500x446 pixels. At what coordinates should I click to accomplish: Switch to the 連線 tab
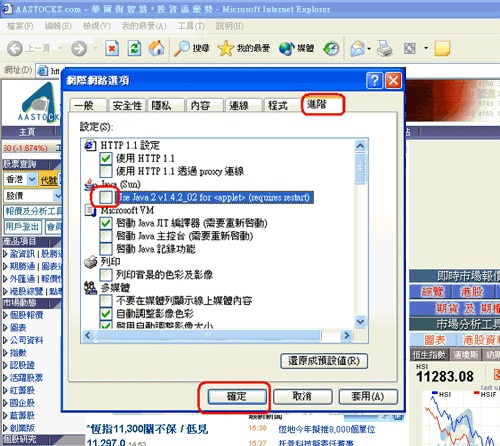243,105
